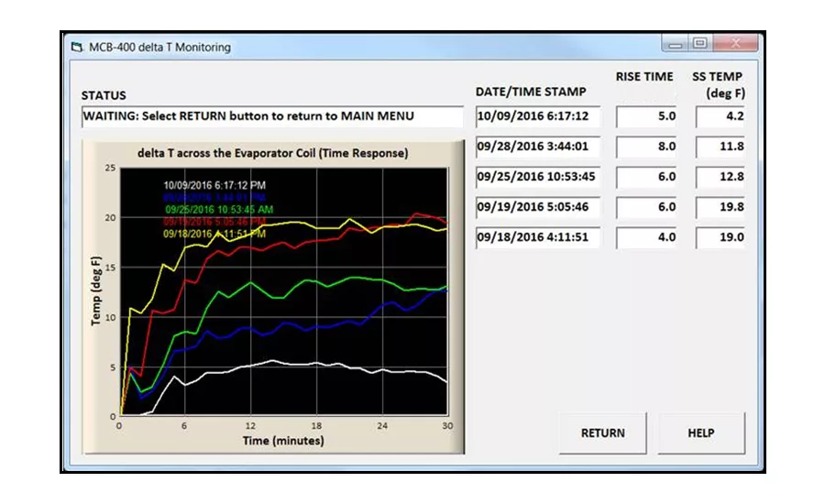Click the Time (minutes) axis label
This screenshot has height=504, width=825.
tap(283, 441)
